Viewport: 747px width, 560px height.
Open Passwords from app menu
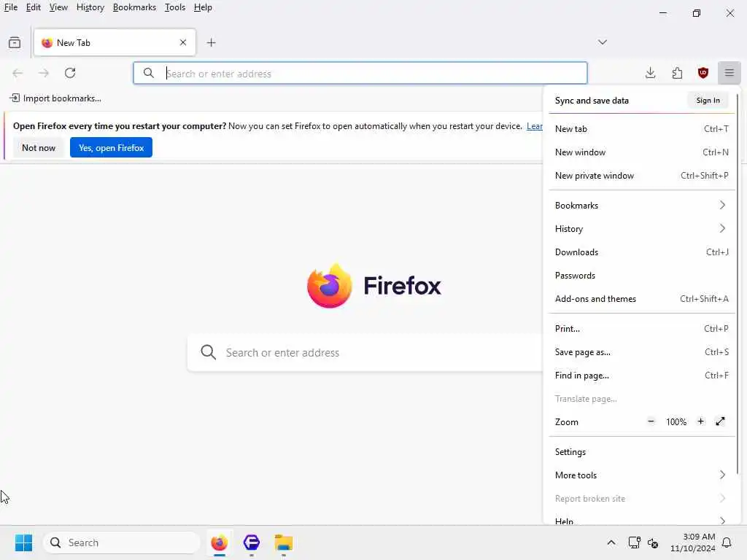(642, 275)
